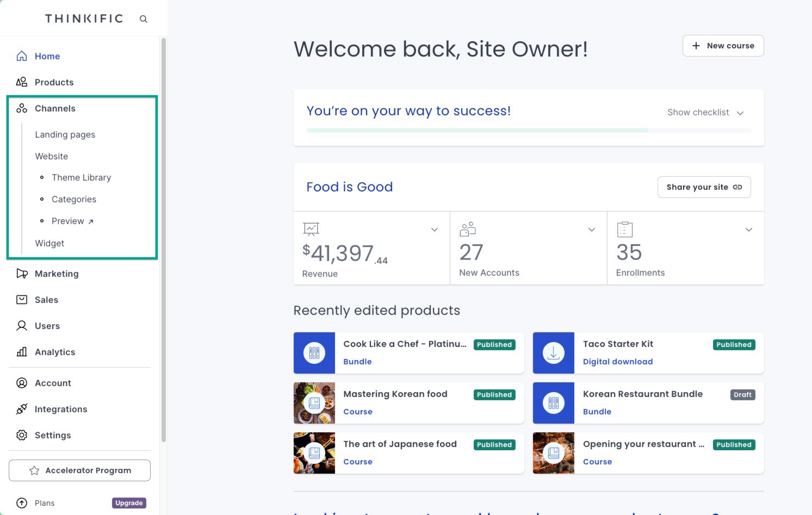812x515 pixels.
Task: Open the Enrollments metric dropdown
Action: [x=749, y=229]
